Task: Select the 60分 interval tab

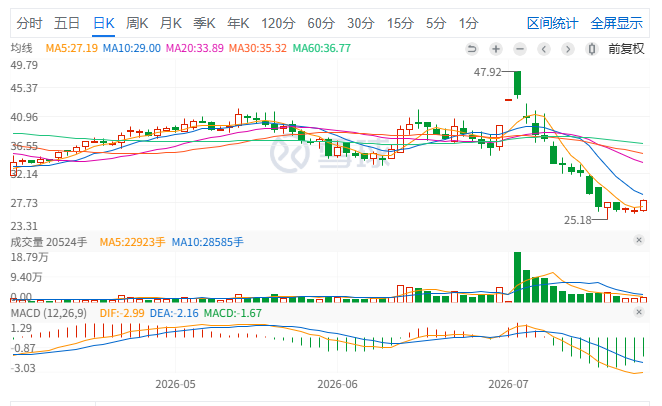Action: [321, 23]
